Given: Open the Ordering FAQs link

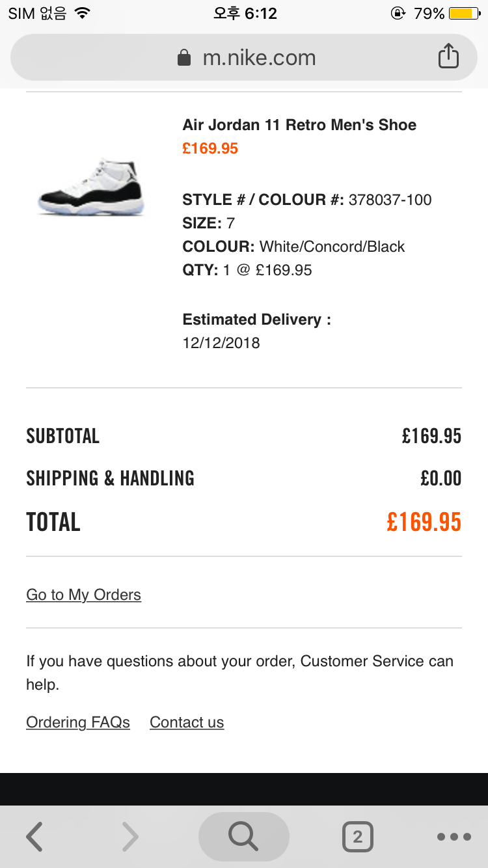Looking at the screenshot, I should click(78, 722).
